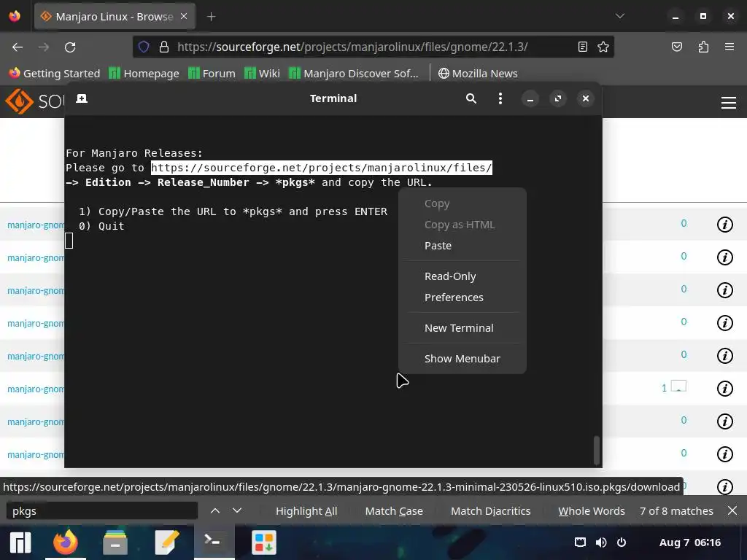This screenshot has height=560, width=747.
Task: Open Getting Started bookmark
Action: pyautogui.click(x=54, y=74)
